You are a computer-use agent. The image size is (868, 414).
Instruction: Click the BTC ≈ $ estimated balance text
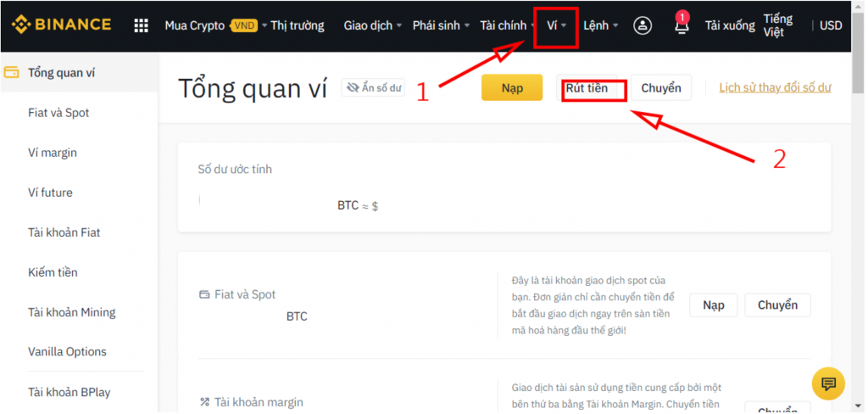click(x=358, y=205)
